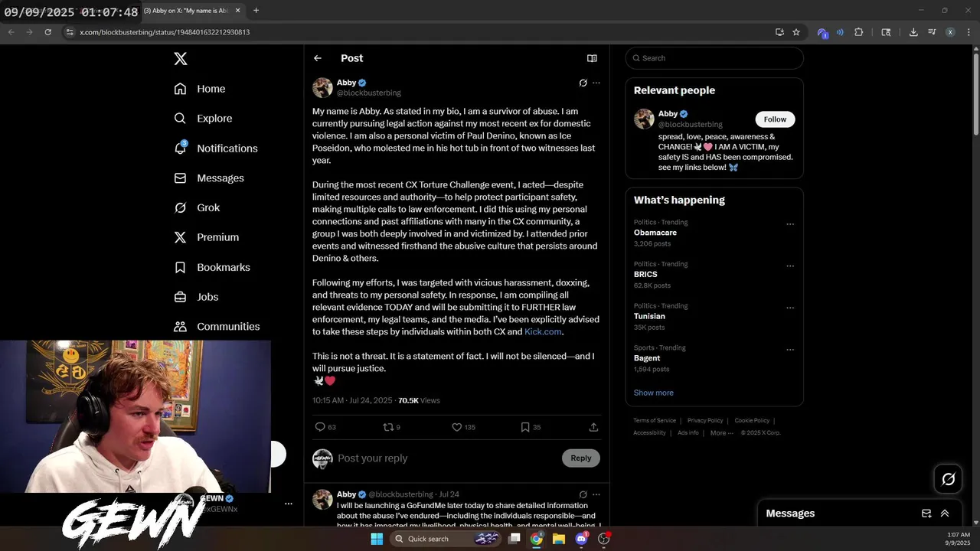The height and width of the screenshot is (551, 980).
Task: Open Cookie Policy link
Action: pyautogui.click(x=752, y=420)
